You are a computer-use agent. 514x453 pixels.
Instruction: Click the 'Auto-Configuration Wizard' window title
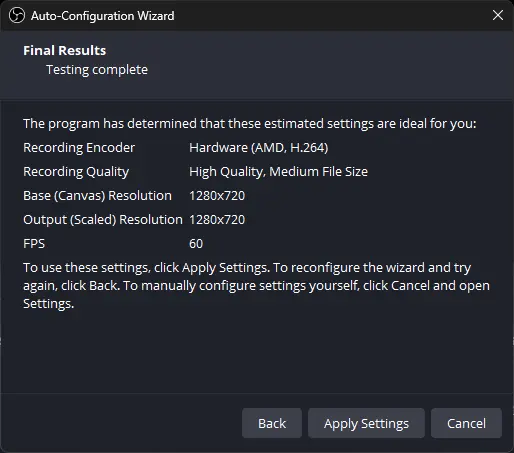click(x=103, y=16)
